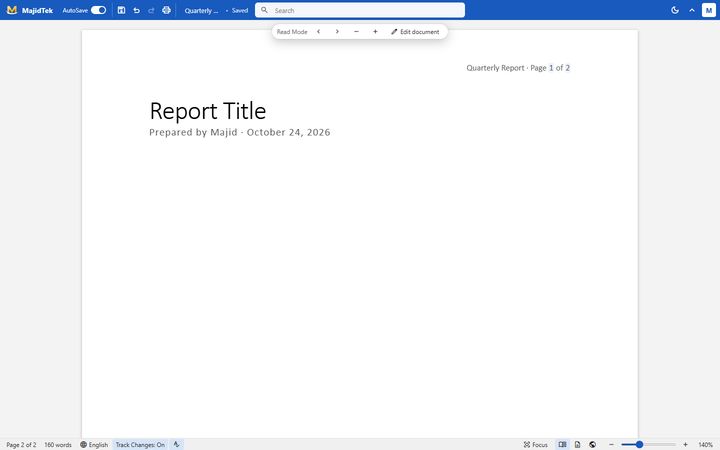Click the Quarterly document name
720x450 pixels.
201,11
